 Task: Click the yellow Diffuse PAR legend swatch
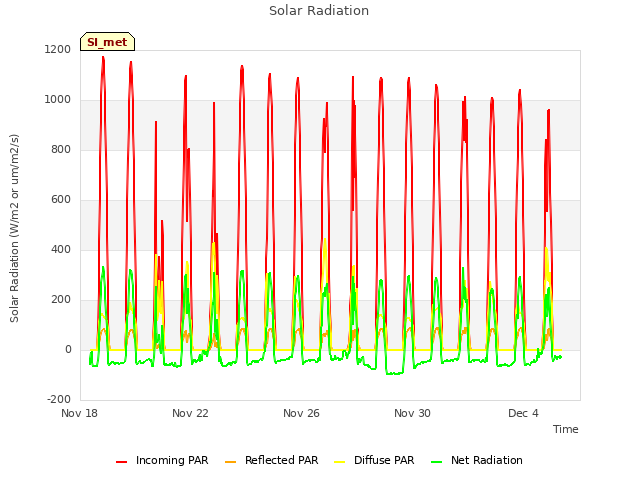339,462
